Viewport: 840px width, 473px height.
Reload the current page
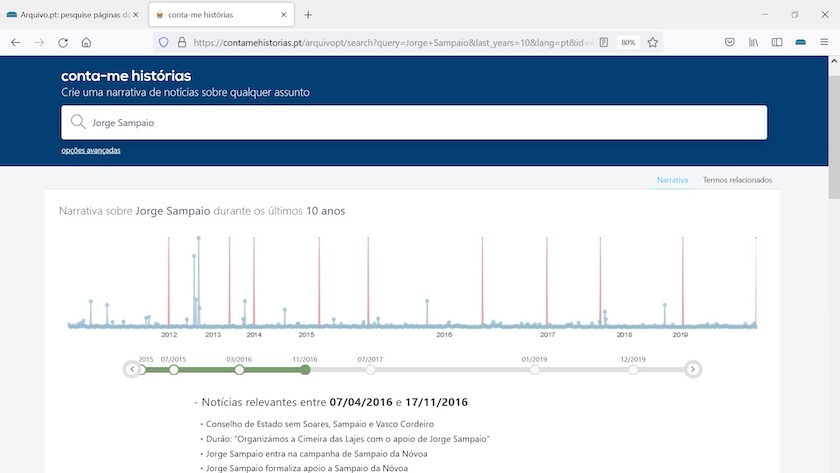[x=63, y=43]
